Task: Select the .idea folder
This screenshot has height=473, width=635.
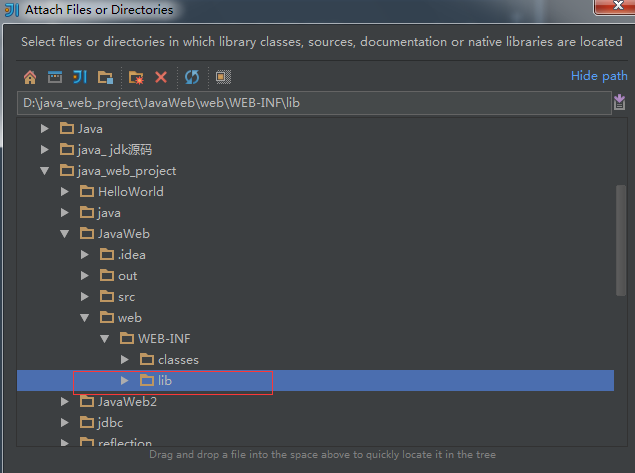Action: tap(123, 255)
